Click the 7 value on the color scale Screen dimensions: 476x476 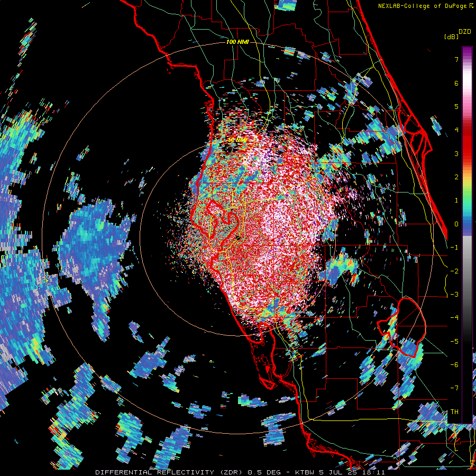[456, 60]
